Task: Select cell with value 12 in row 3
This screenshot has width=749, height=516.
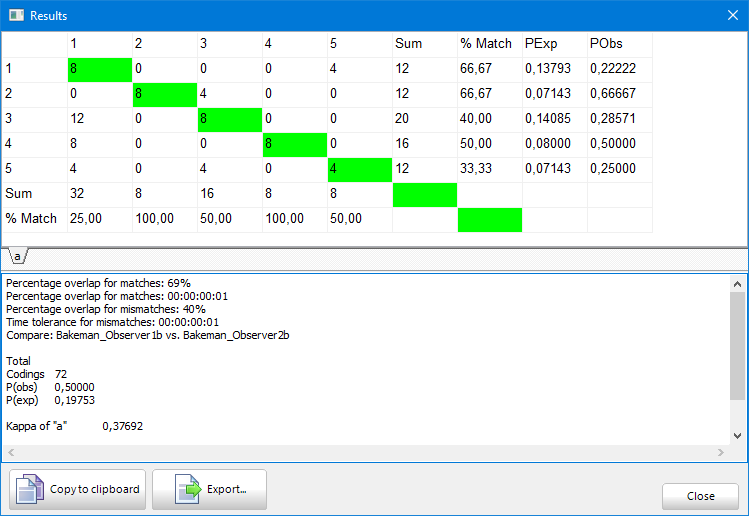Action: (99, 119)
